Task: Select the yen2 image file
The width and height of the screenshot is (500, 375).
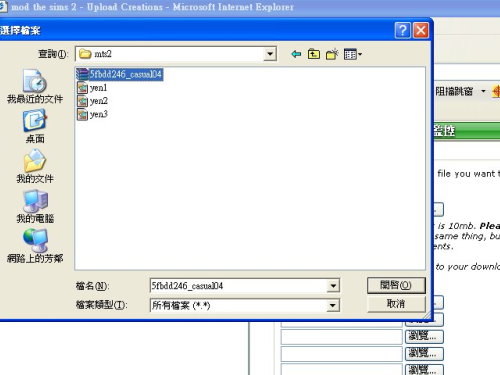Action: pos(92,101)
